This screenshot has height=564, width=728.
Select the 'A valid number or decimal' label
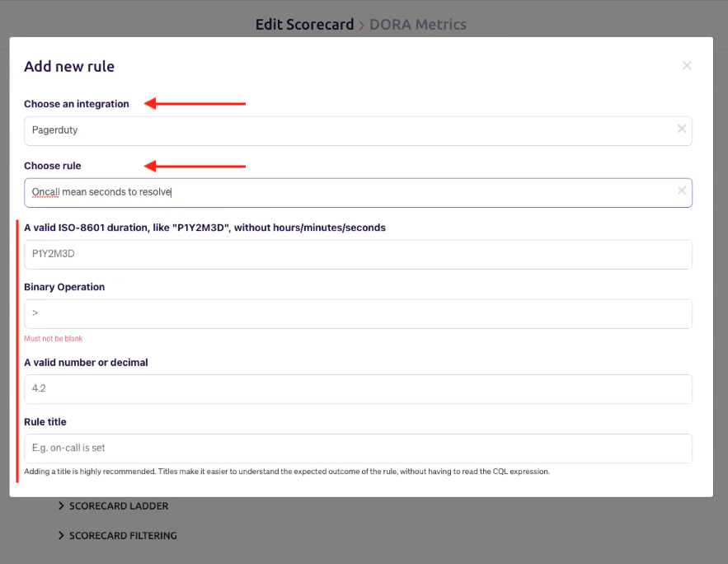tap(86, 363)
